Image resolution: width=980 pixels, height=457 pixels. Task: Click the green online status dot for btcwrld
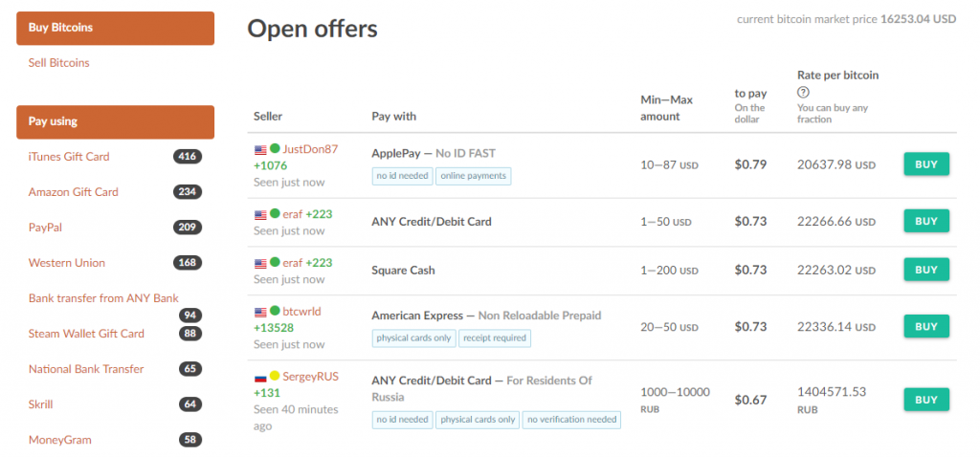click(x=275, y=312)
